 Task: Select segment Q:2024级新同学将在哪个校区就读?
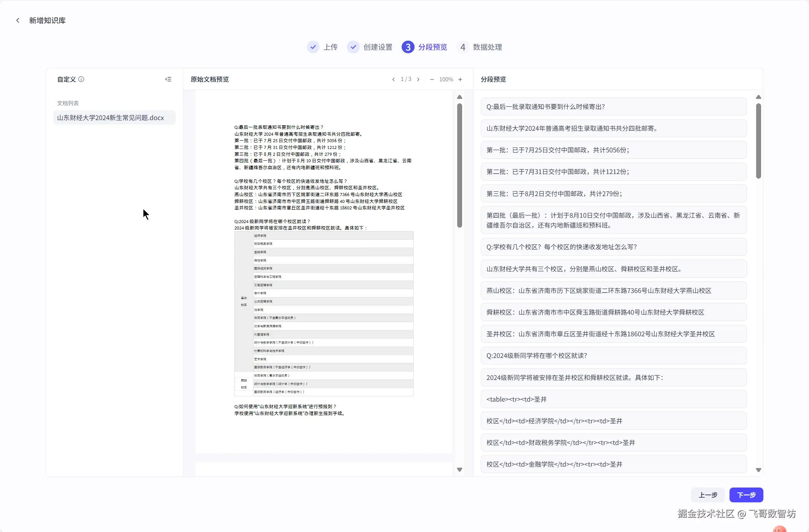coord(614,356)
